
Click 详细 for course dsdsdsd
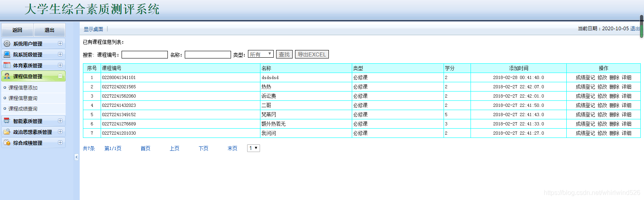click(x=626, y=77)
